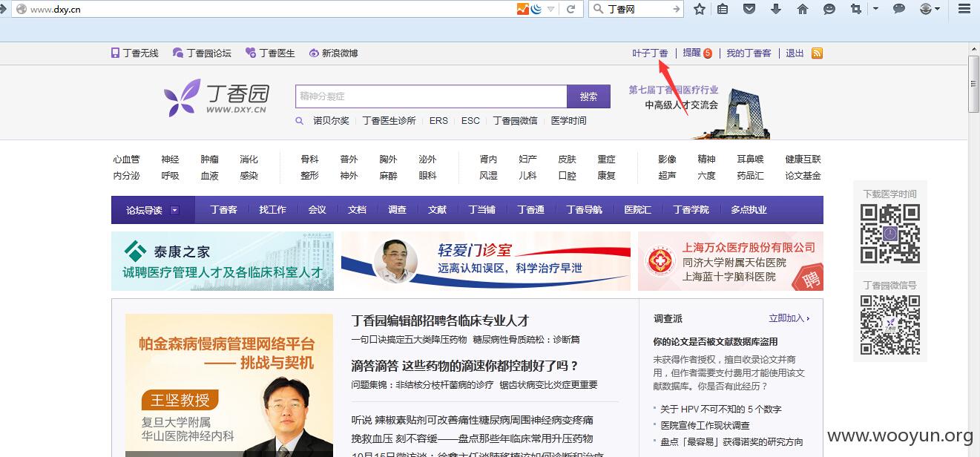This screenshot has width=980, height=457.
Task: Open headline 丁香园编辑部招聘各临床专业人才
Action: tap(440, 320)
